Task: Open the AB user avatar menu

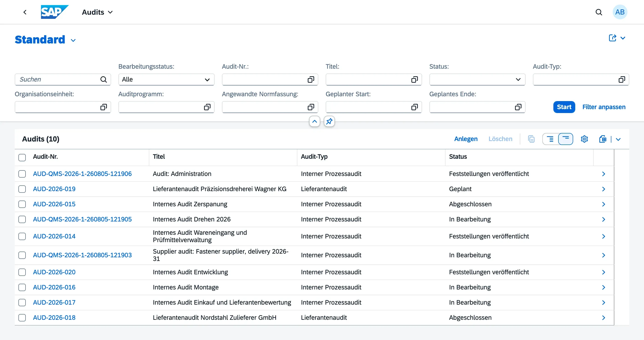Action: (620, 12)
